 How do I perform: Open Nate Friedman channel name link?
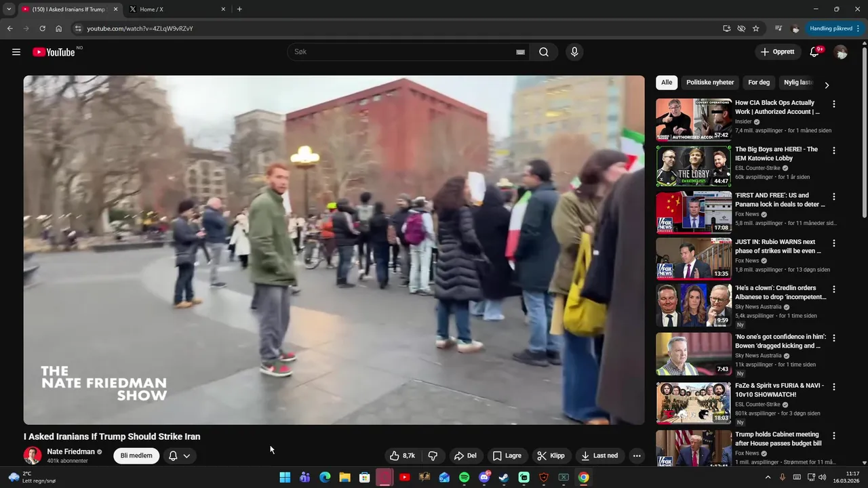click(x=71, y=452)
